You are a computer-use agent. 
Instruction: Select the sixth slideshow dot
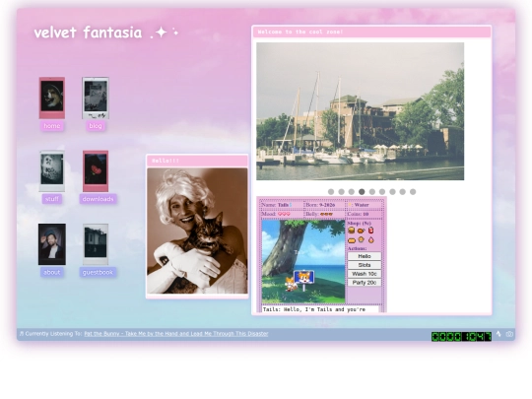coord(382,192)
